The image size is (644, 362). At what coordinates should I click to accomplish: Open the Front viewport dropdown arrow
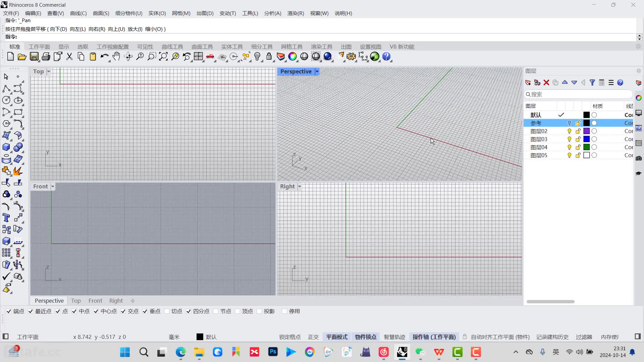[x=53, y=186]
